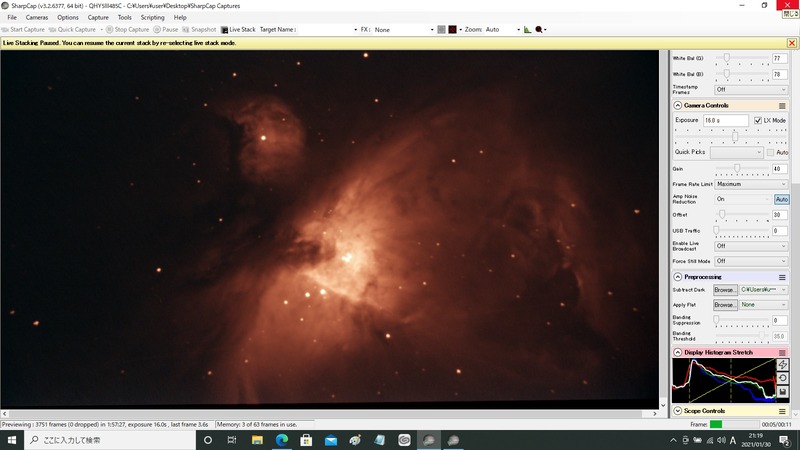Screen dimensions: 800x450
Task: Open the Zoom level dropdown
Action: pos(502,30)
